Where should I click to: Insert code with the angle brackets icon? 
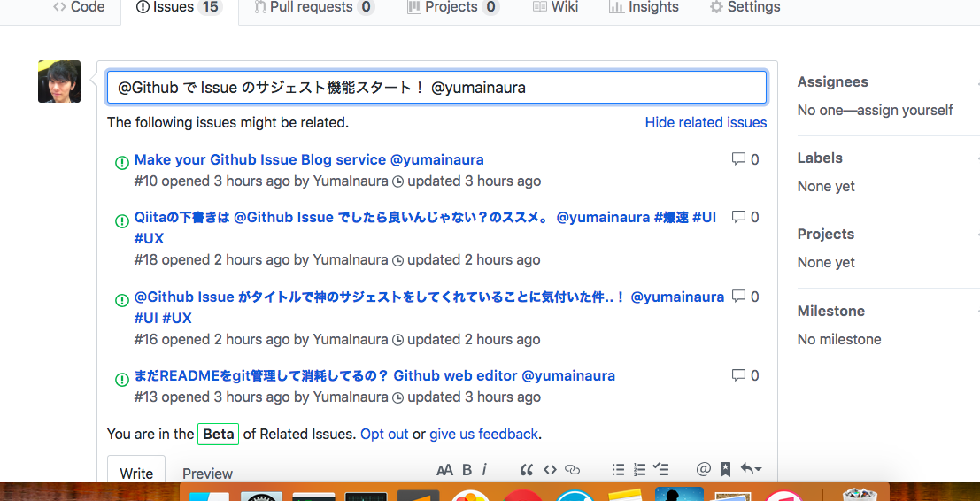[x=550, y=470]
